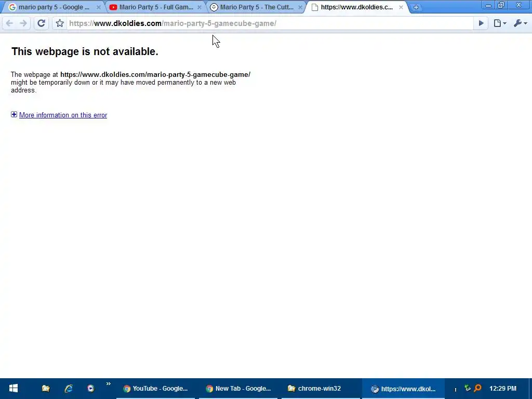Click the Go arrow beside address bar
This screenshot has width=532, height=399.
(481, 23)
